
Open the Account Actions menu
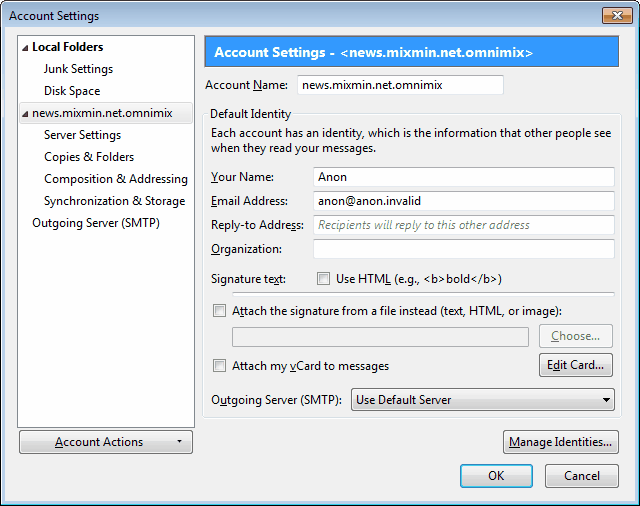click(106, 442)
